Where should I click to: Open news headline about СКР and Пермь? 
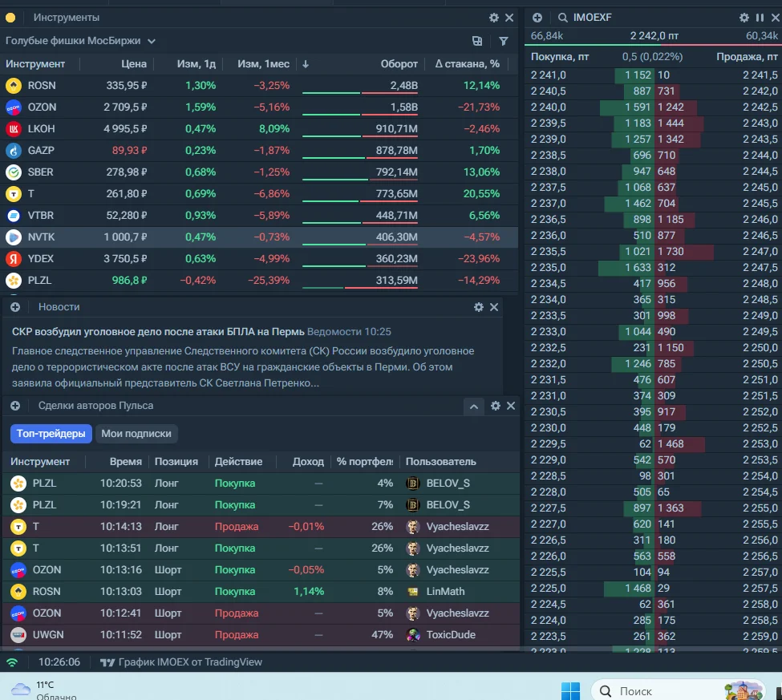[158, 332]
